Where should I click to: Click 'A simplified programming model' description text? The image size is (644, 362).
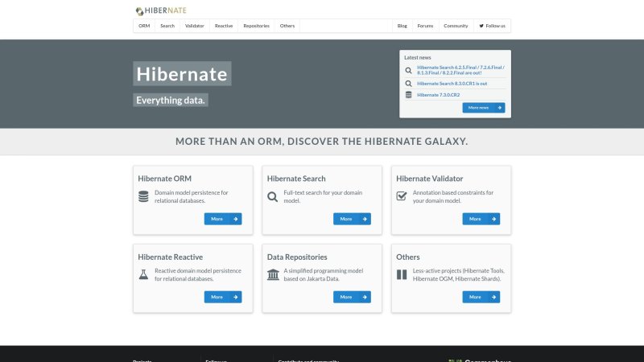[x=324, y=274]
